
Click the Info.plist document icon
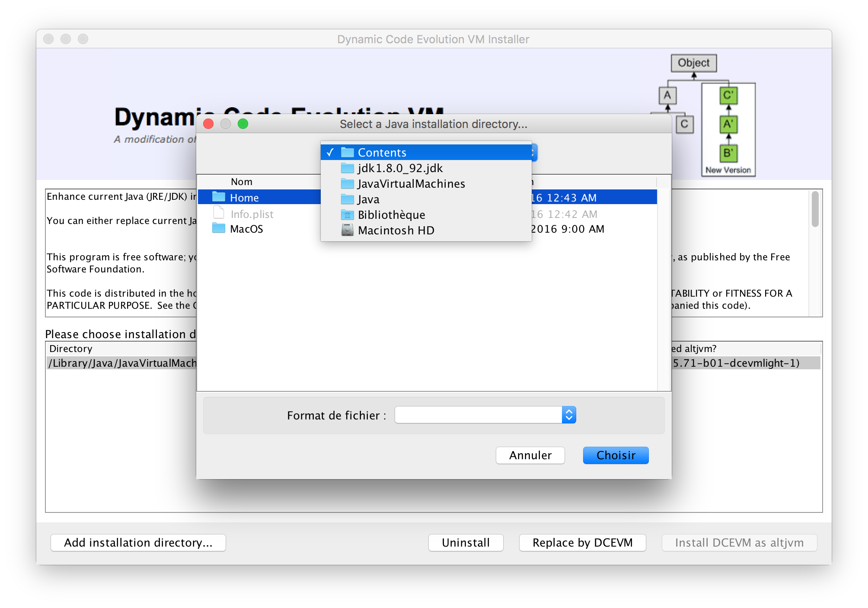point(220,214)
